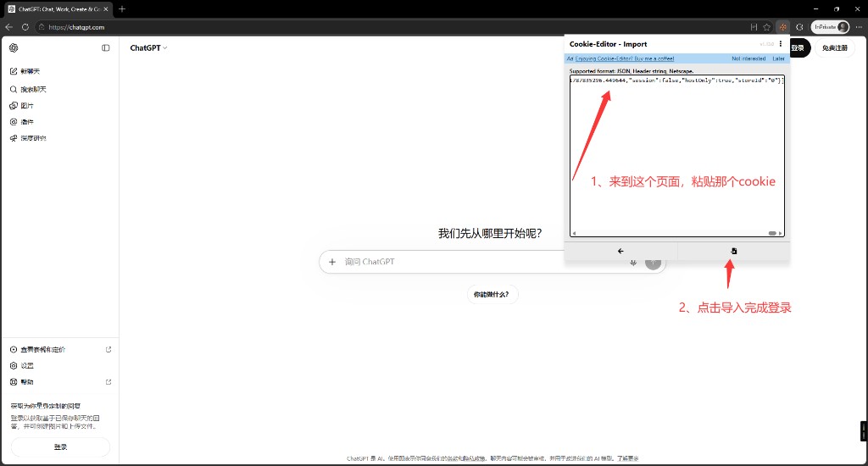Open a new browser tab with plus

(x=122, y=8)
